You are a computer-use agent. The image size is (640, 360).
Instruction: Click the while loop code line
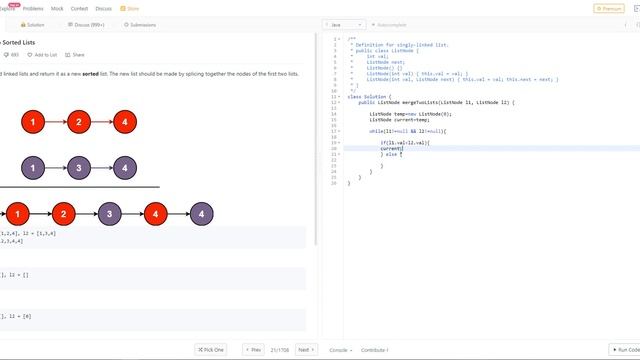(407, 131)
